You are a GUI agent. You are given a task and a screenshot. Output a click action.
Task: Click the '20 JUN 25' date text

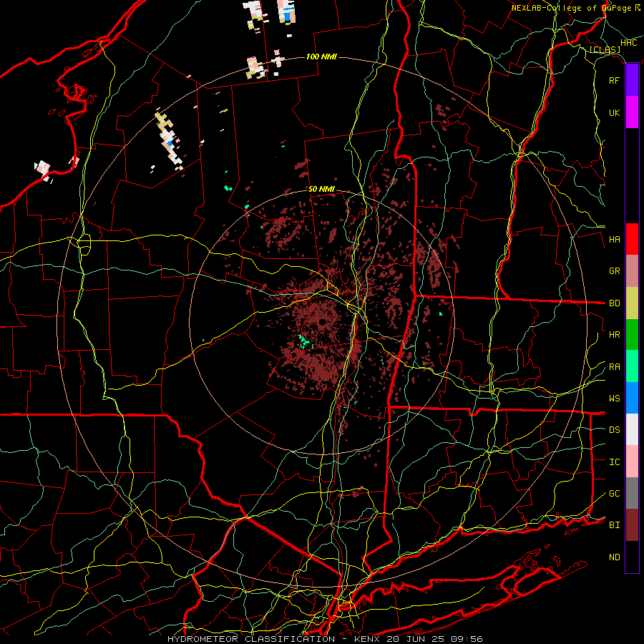click(416, 639)
